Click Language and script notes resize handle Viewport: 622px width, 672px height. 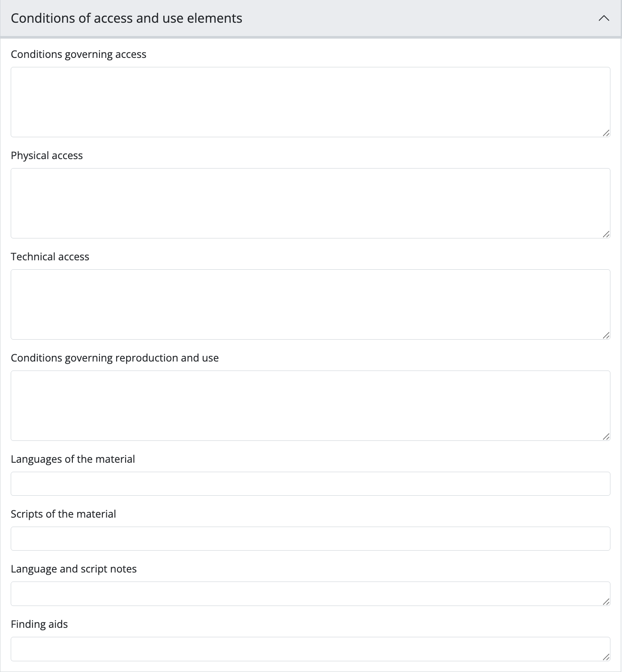(606, 602)
